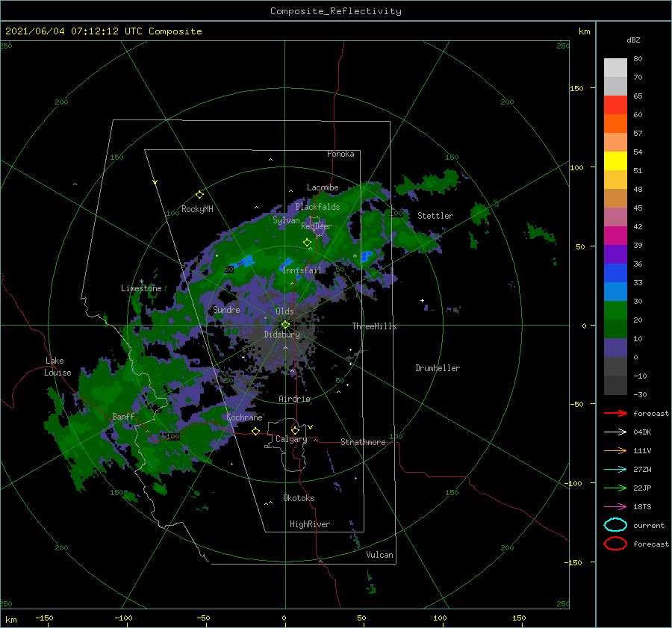The image size is (672, 628).
Task: Click the Drumheller label
Action: (438, 368)
